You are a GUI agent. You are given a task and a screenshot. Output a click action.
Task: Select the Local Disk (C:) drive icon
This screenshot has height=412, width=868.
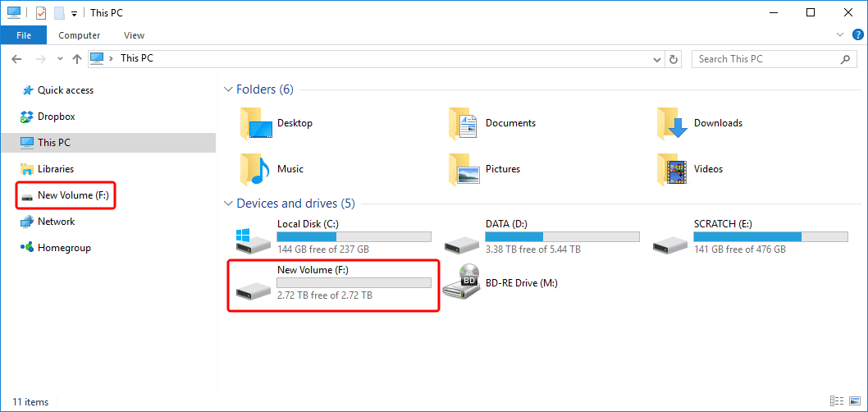(x=253, y=238)
